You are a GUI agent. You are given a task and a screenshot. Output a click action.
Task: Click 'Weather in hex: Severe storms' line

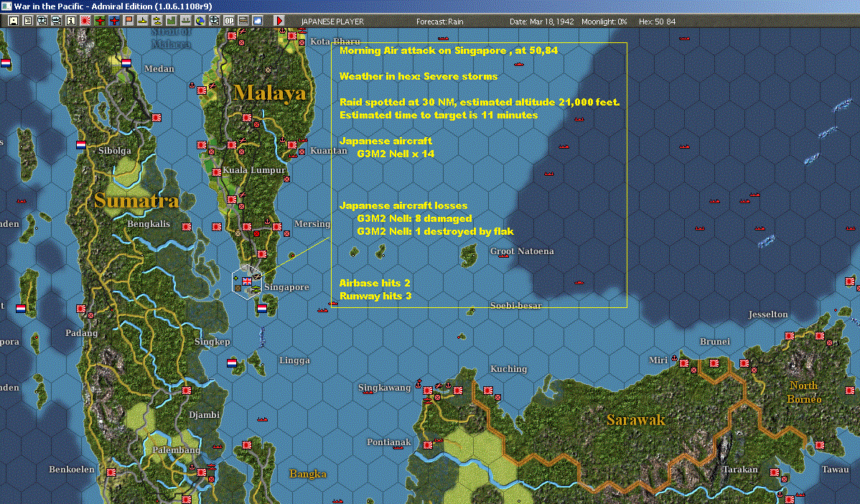419,76
